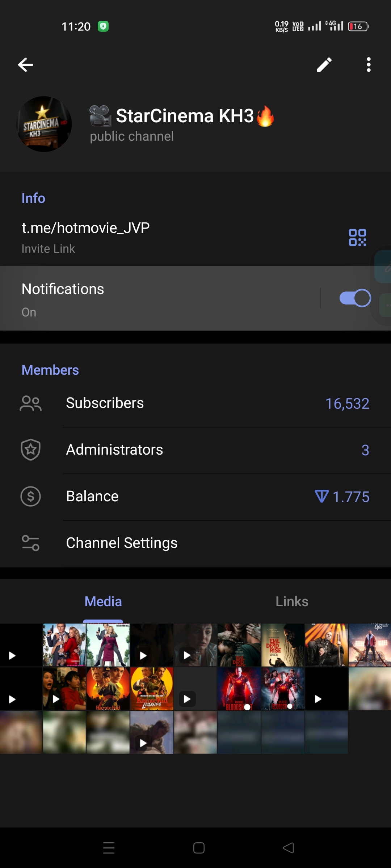Toggle the Notifications switch off
This screenshot has width=391, height=868.
coord(355,298)
